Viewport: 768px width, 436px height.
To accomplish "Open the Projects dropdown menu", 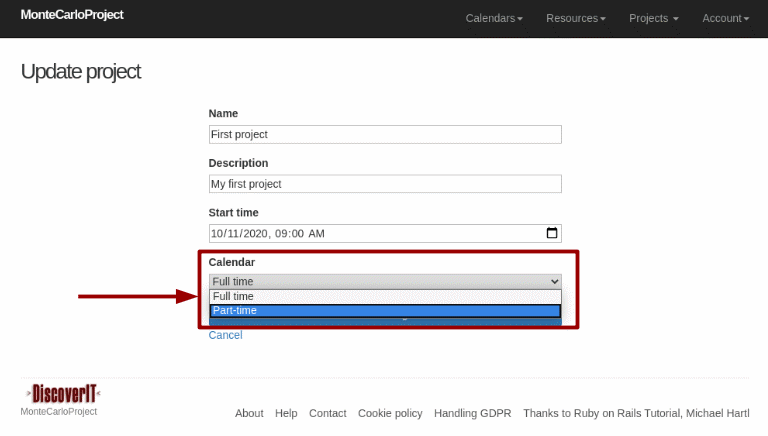I will pyautogui.click(x=654, y=18).
